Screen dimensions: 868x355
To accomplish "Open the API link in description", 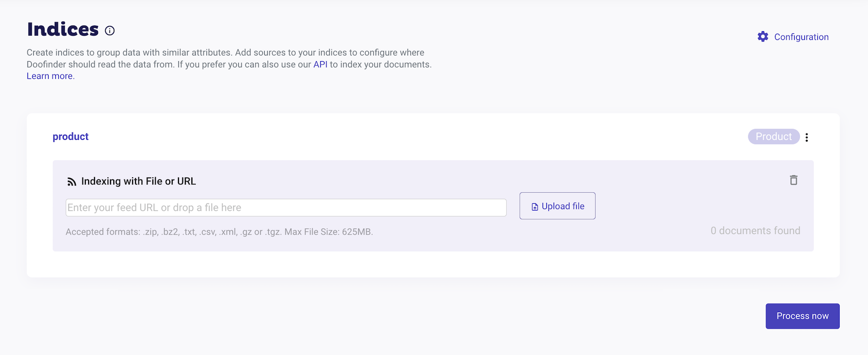I will click(320, 65).
